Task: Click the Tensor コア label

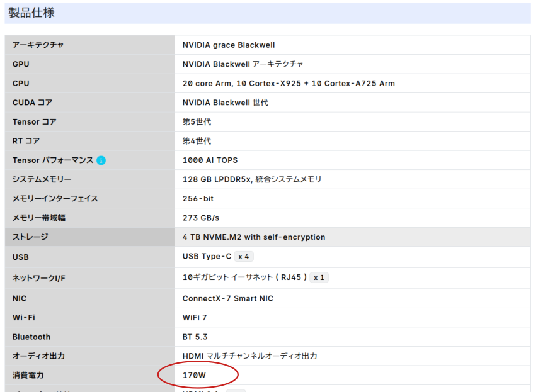Action: (34, 121)
